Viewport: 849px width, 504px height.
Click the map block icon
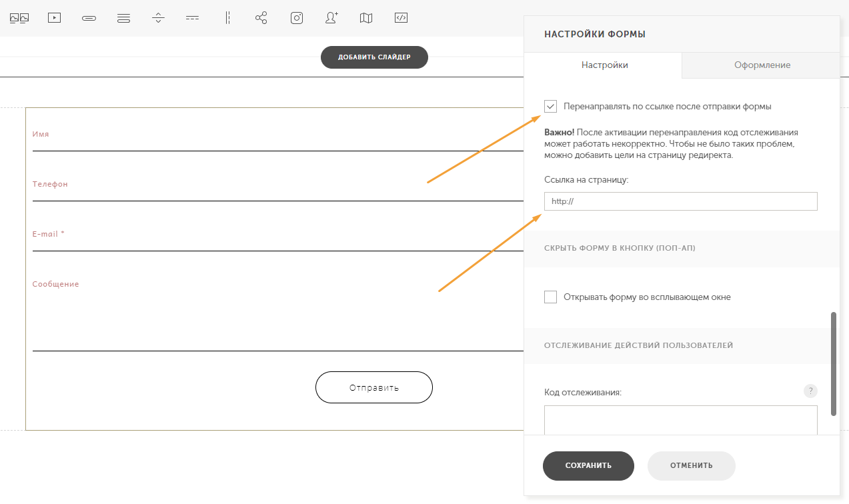tap(366, 18)
